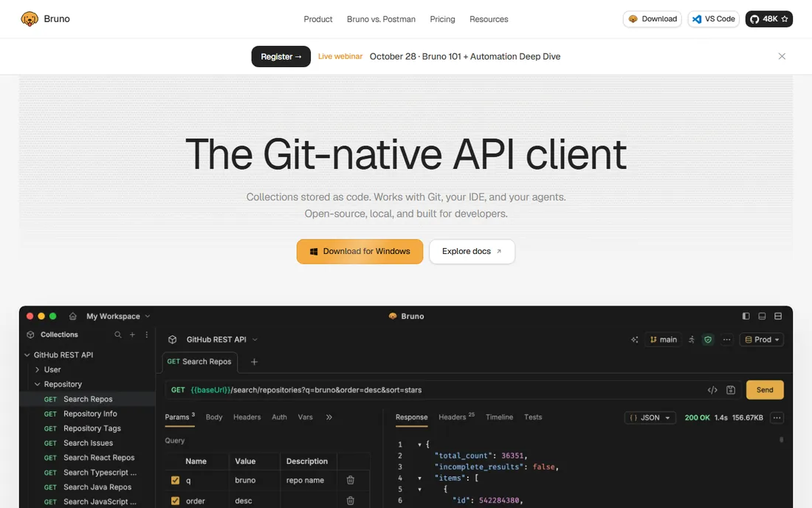This screenshot has height=508, width=812.
Task: Delete the q query parameter row
Action: pyautogui.click(x=351, y=480)
